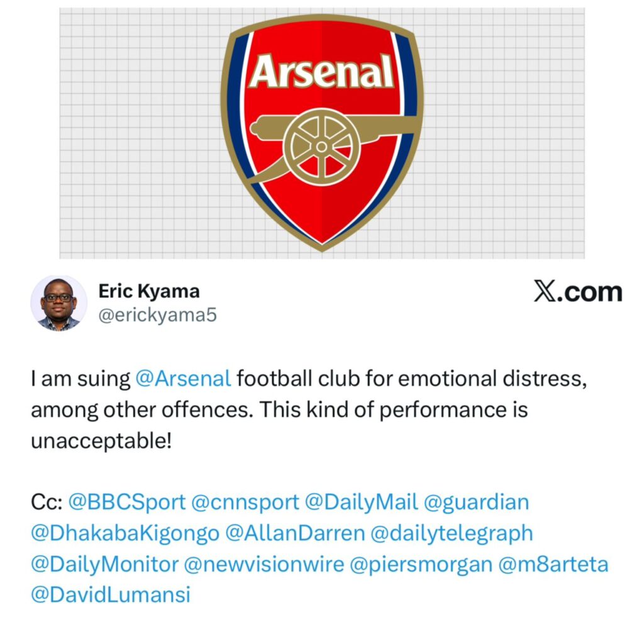This screenshot has width=644, height=644.
Task: Open the @cnnsport mention
Action: click(245, 502)
